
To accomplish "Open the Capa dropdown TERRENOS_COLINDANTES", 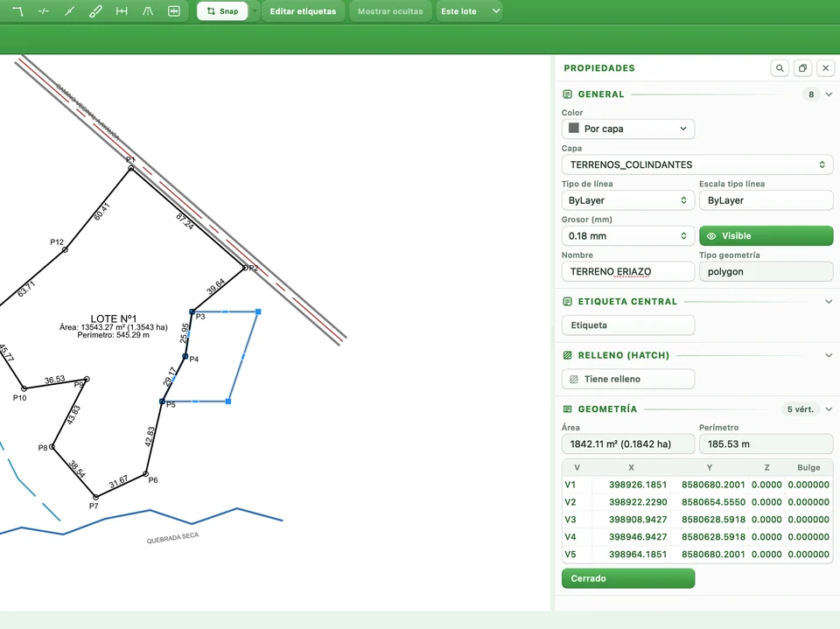I will click(697, 164).
